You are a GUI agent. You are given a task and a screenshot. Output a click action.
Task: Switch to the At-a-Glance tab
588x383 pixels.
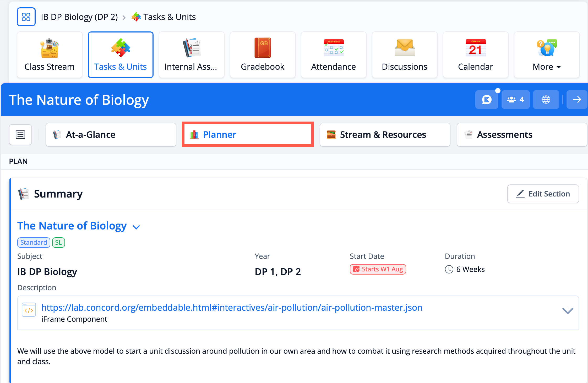click(111, 135)
